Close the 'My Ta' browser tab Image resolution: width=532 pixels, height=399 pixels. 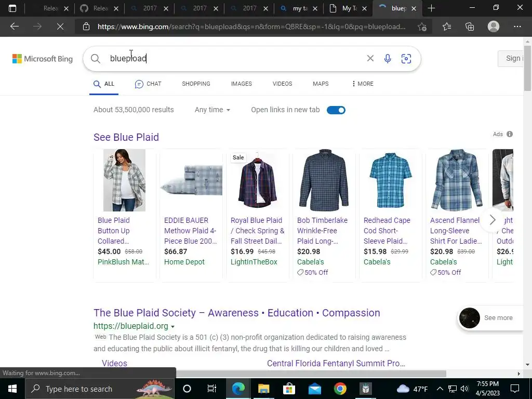click(364, 8)
